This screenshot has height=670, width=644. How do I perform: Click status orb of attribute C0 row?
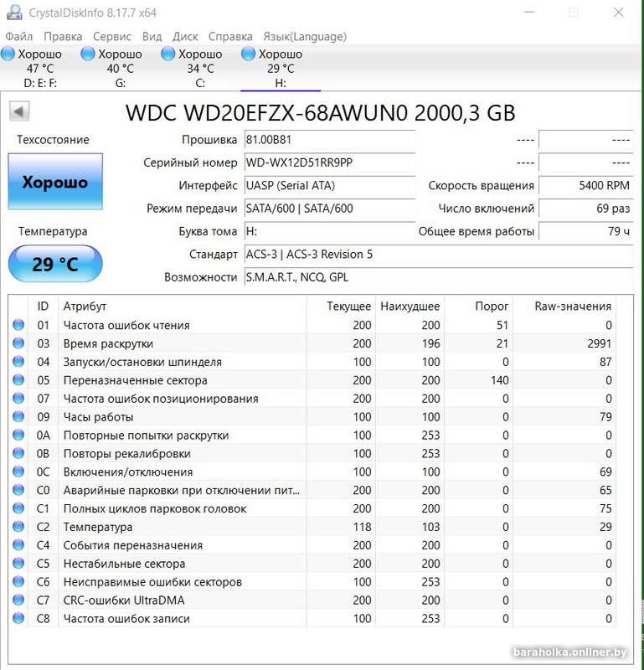(18, 490)
